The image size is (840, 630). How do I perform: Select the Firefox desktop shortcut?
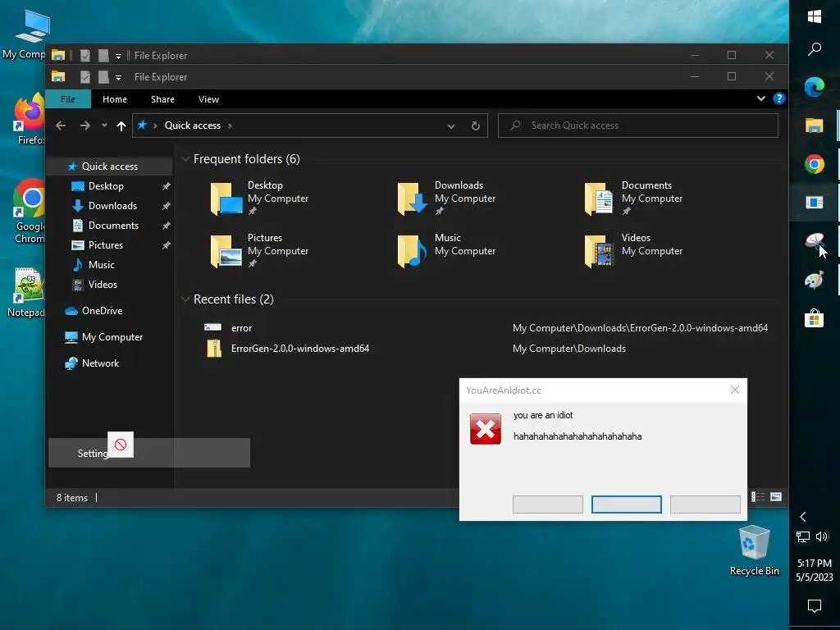(29, 118)
